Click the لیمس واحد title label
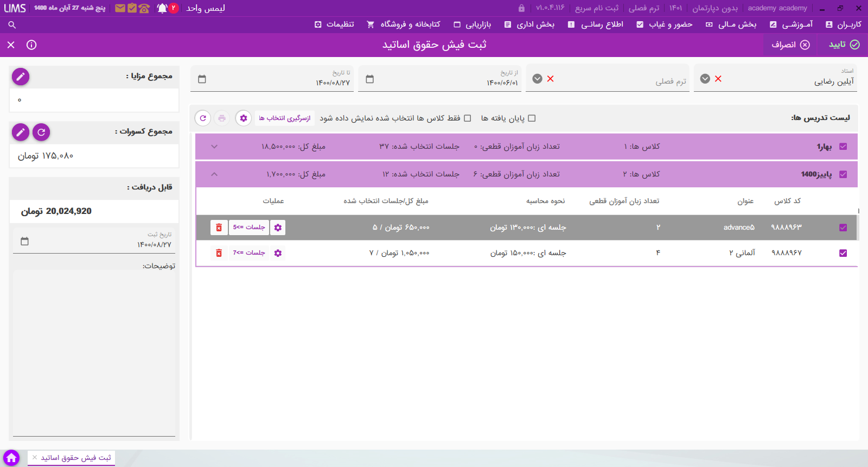868x467 pixels. pyautogui.click(x=206, y=8)
